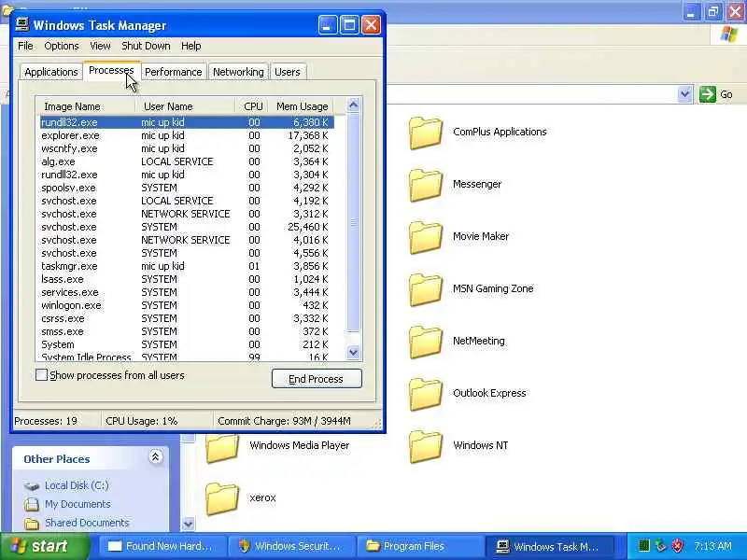The image size is (747, 560).
Task: Sort processes by CPU column
Action: 251,106
